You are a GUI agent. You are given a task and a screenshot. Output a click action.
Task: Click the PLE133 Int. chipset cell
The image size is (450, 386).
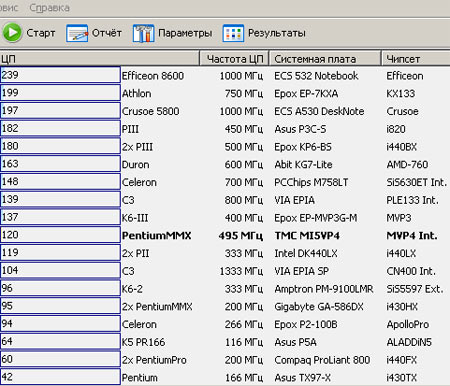tap(412, 200)
